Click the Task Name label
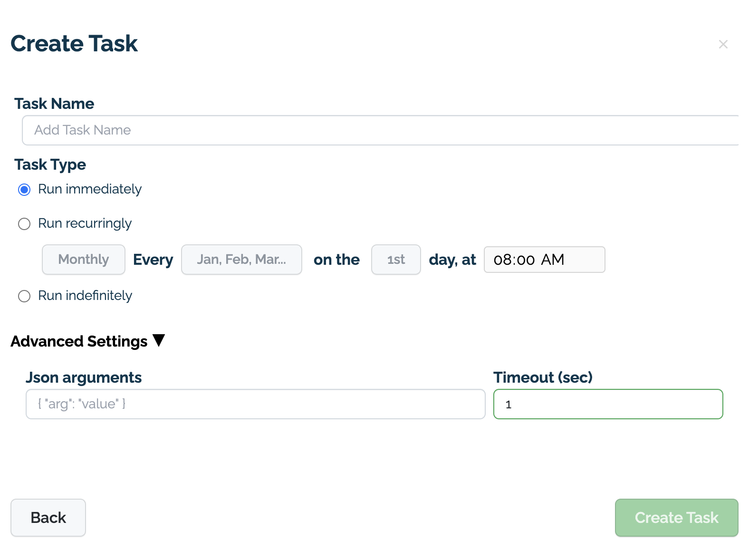The width and height of the screenshot is (749, 560). click(54, 103)
